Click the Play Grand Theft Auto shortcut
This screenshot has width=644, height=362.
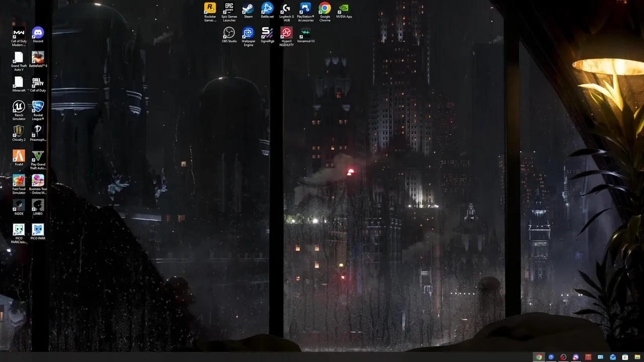(38, 160)
